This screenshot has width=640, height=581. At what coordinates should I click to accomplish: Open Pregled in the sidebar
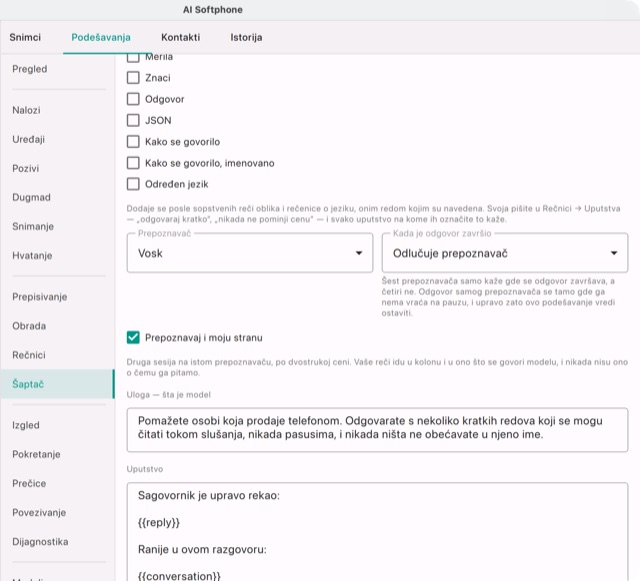tap(58, 69)
